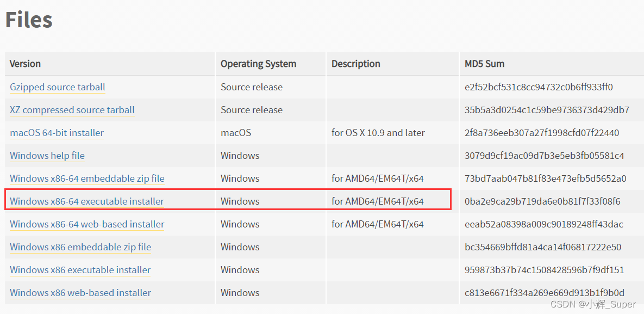Viewport: 644px width, 314px height.
Task: Open Windows x86-64 web-based installer link
Action: pyautogui.click(x=87, y=224)
